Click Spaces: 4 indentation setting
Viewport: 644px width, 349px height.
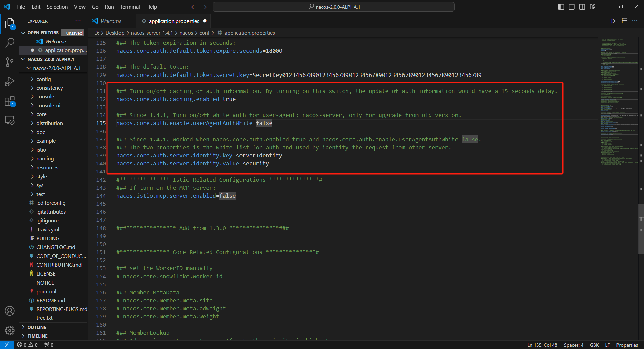[x=573, y=345]
